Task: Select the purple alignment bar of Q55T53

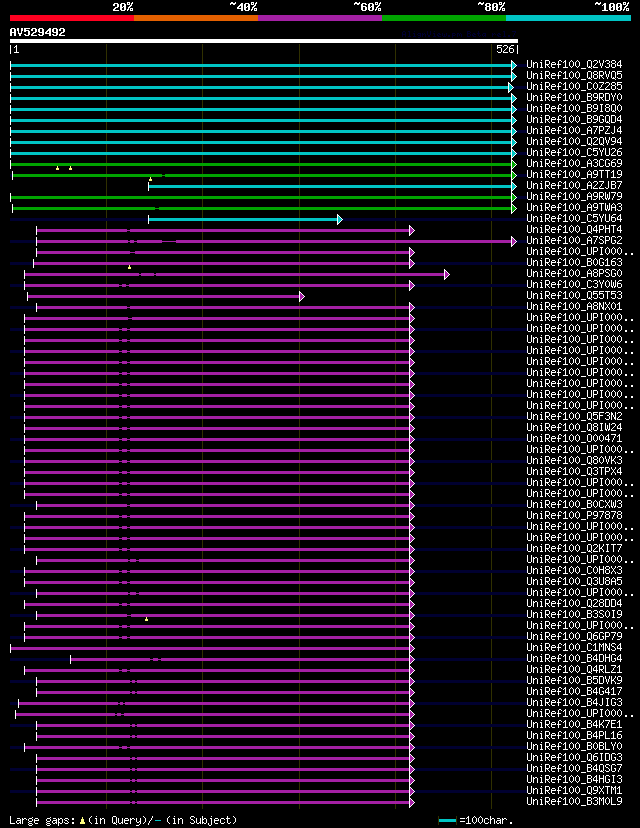Action: [164, 297]
